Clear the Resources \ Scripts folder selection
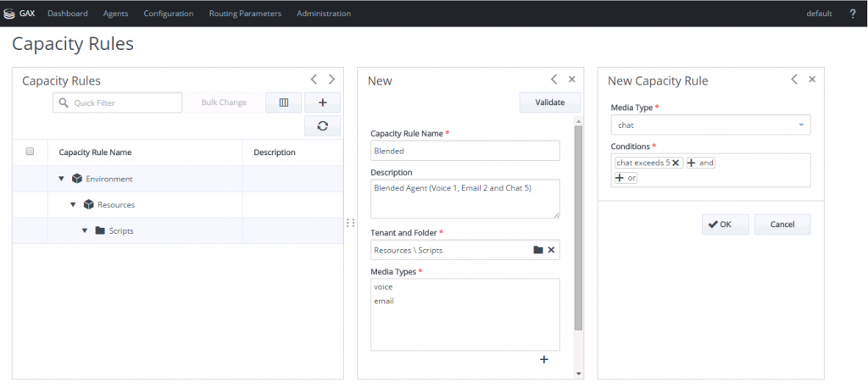868x388 pixels. coord(551,250)
